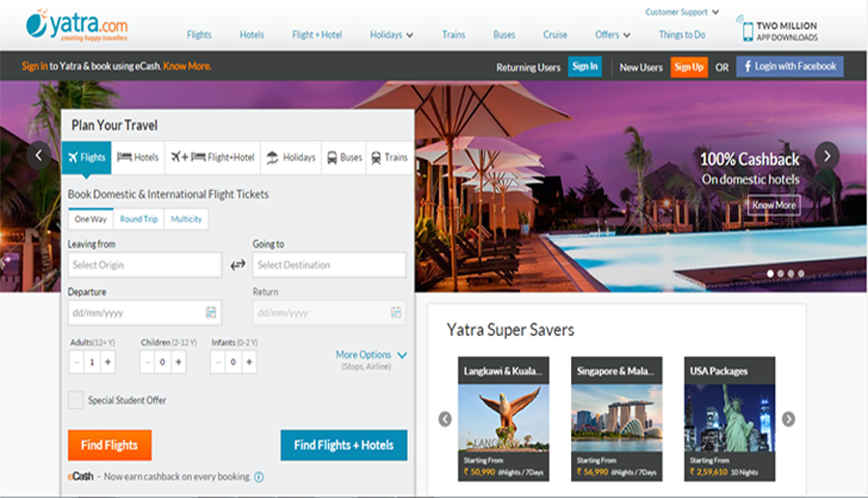Image resolution: width=868 pixels, height=498 pixels.
Task: Click the orange Sign Up button
Action: [x=690, y=67]
